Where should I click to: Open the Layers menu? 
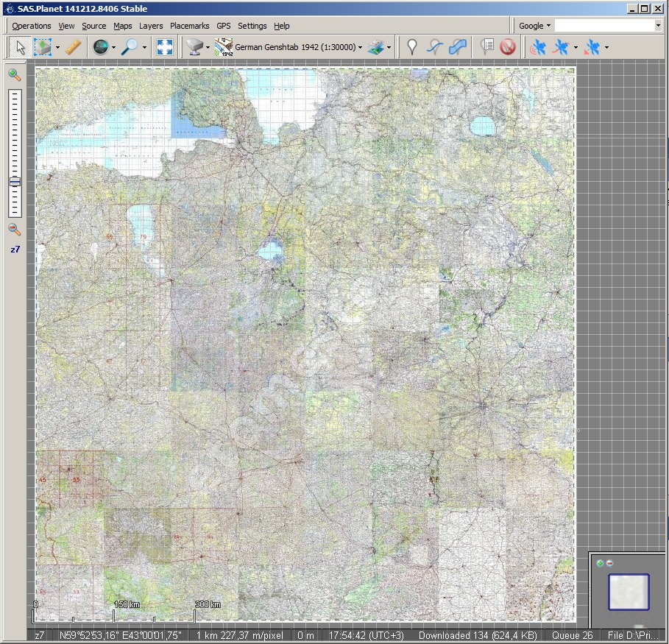coord(151,26)
